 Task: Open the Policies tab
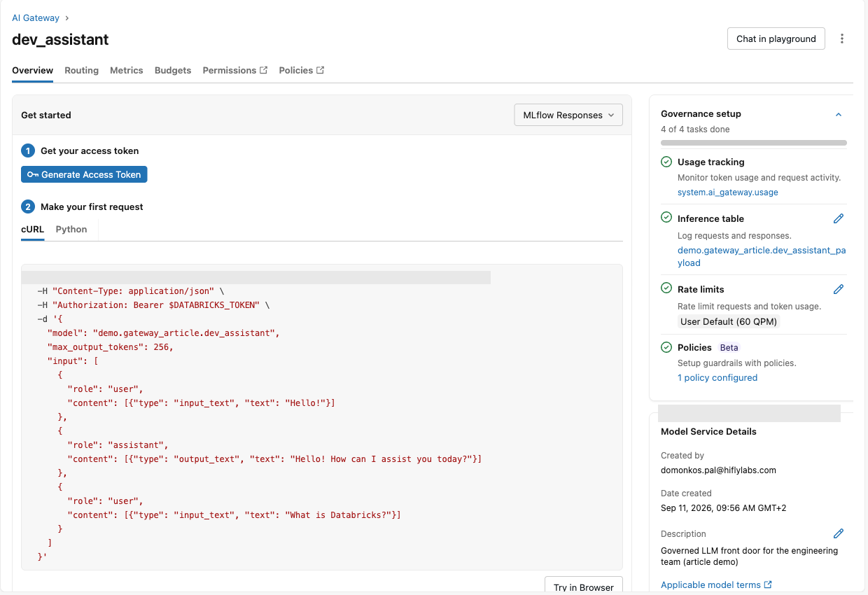[x=302, y=70]
